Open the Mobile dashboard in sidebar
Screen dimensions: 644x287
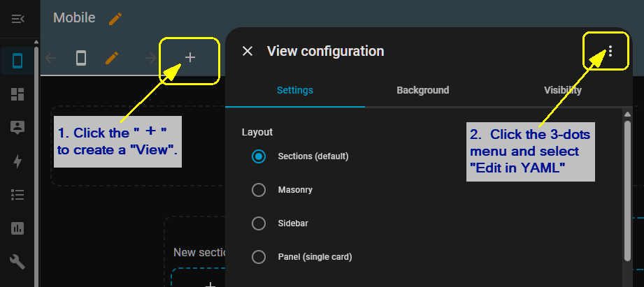tap(17, 61)
